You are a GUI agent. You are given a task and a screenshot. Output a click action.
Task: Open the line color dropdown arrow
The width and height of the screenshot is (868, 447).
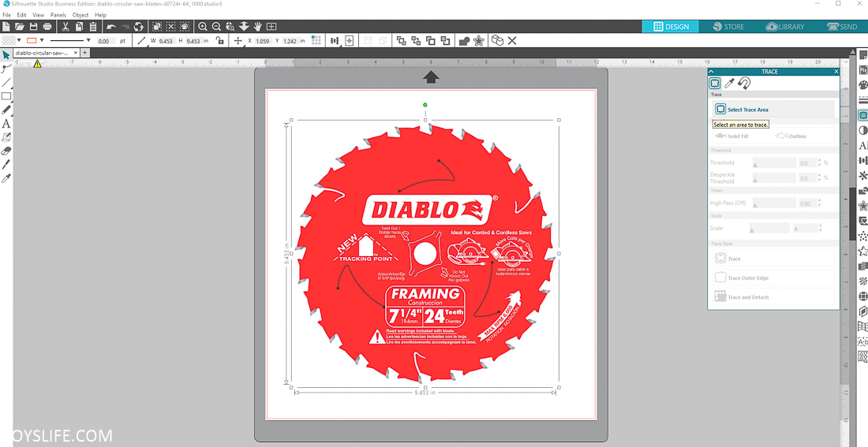point(42,40)
